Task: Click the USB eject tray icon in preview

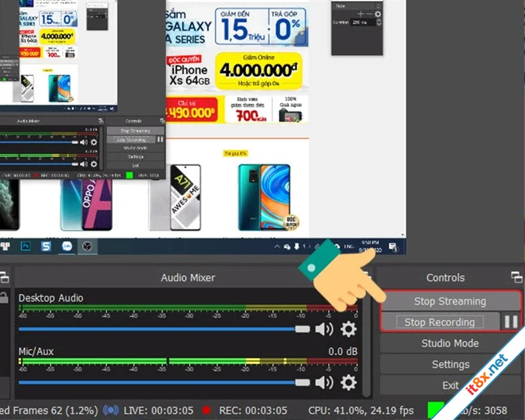Action: click(x=297, y=247)
